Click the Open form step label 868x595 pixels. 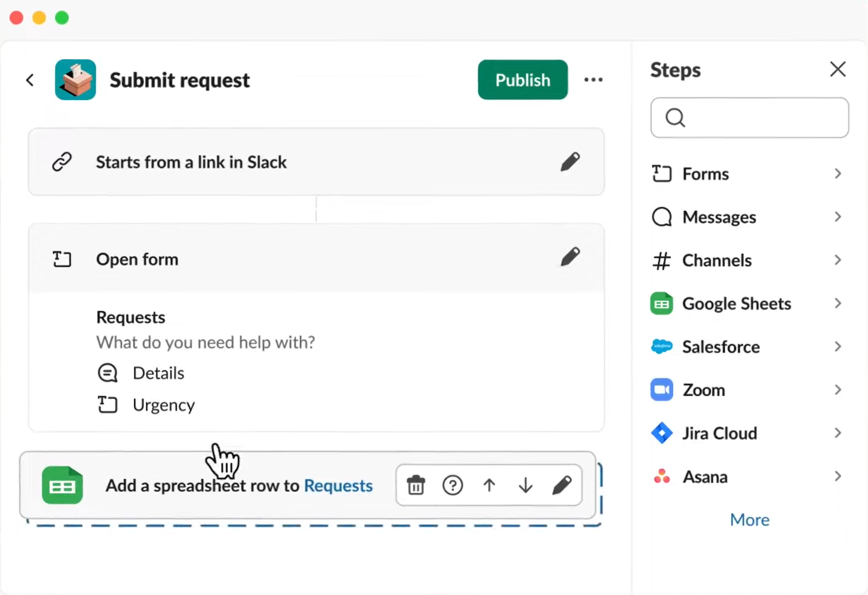tap(137, 259)
